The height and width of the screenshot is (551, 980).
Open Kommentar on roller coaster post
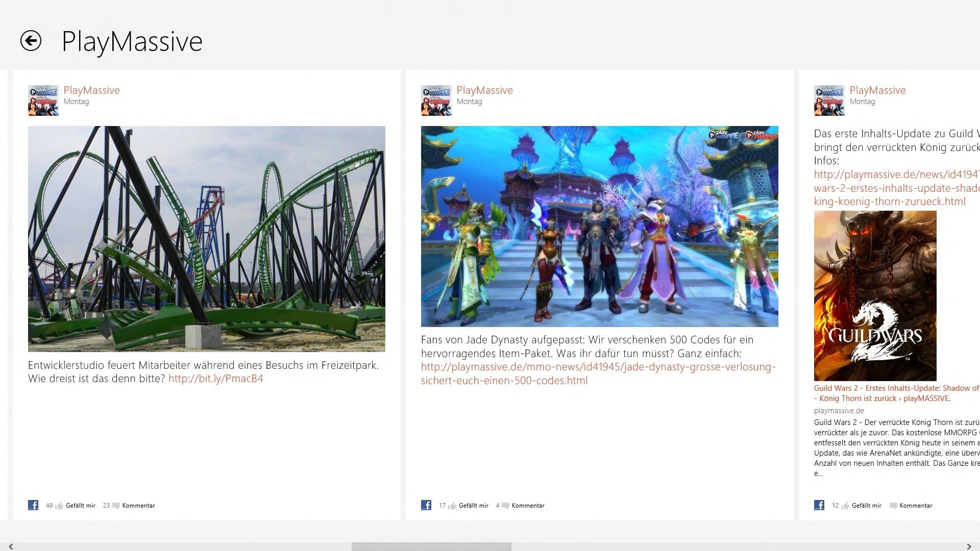pos(138,506)
